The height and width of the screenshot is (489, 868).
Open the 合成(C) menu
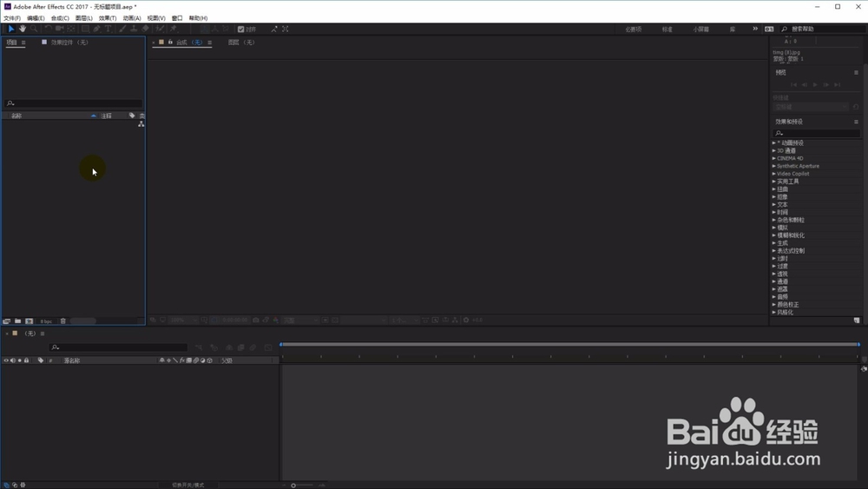pos(60,18)
